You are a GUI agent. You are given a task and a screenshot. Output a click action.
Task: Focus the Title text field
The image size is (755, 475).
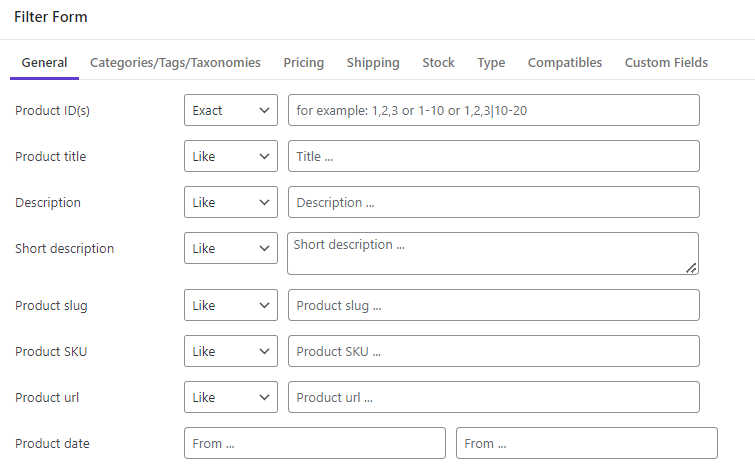[494, 156]
